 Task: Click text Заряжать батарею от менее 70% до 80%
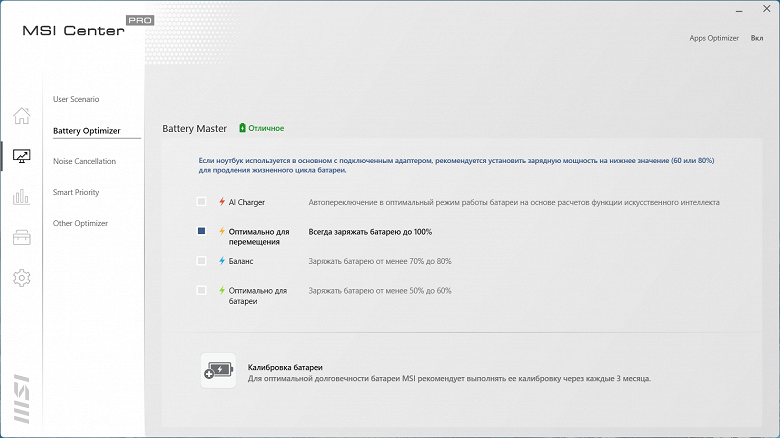(380, 261)
